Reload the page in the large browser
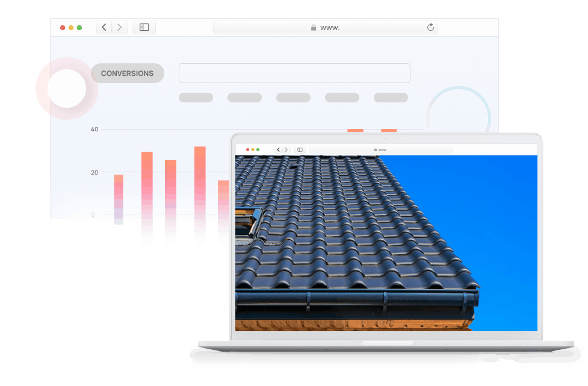This screenshot has height=386, width=588. click(x=430, y=27)
